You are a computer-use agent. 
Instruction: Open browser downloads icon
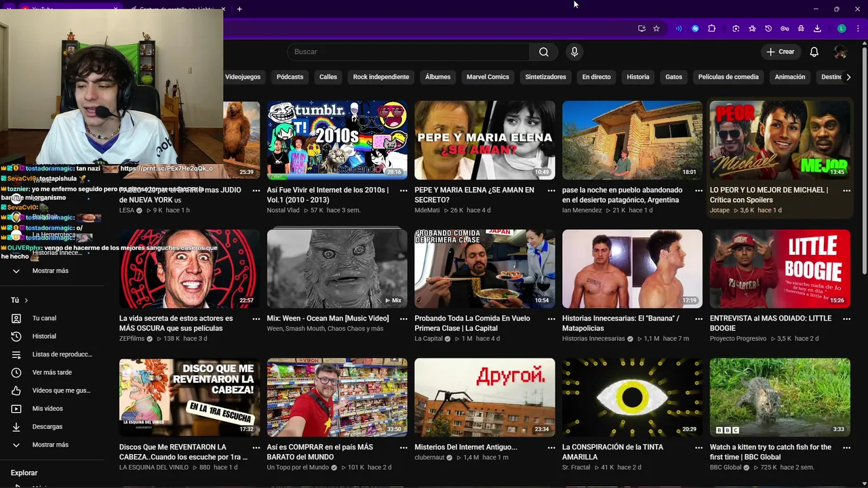(817, 28)
